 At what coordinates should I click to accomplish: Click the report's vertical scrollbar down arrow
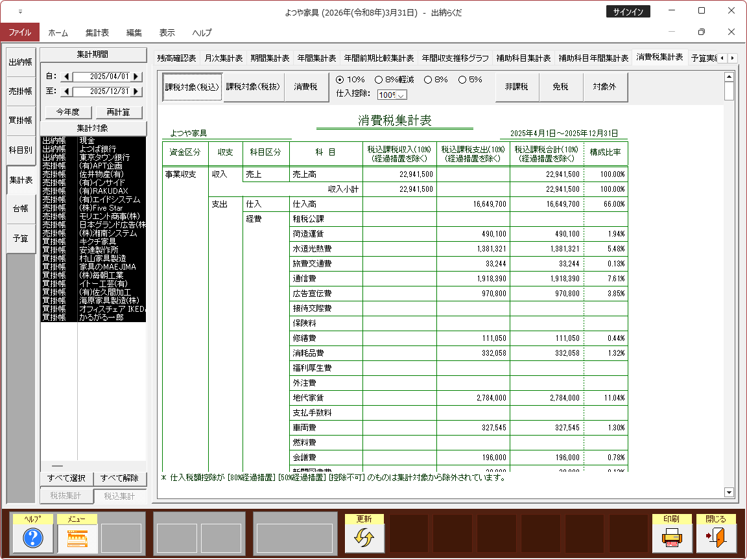point(729,493)
